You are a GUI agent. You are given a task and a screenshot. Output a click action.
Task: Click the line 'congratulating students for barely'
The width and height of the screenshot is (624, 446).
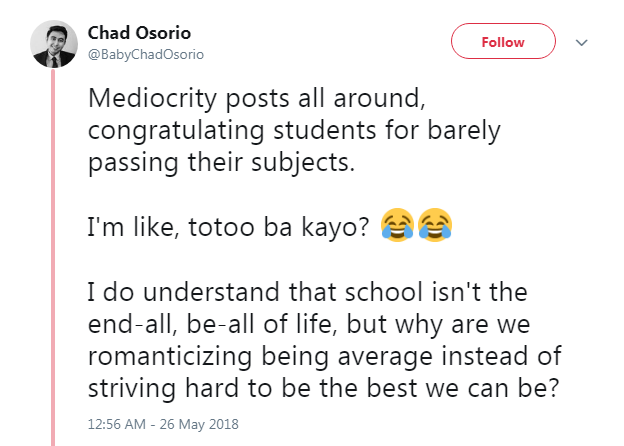pyautogui.click(x=294, y=131)
